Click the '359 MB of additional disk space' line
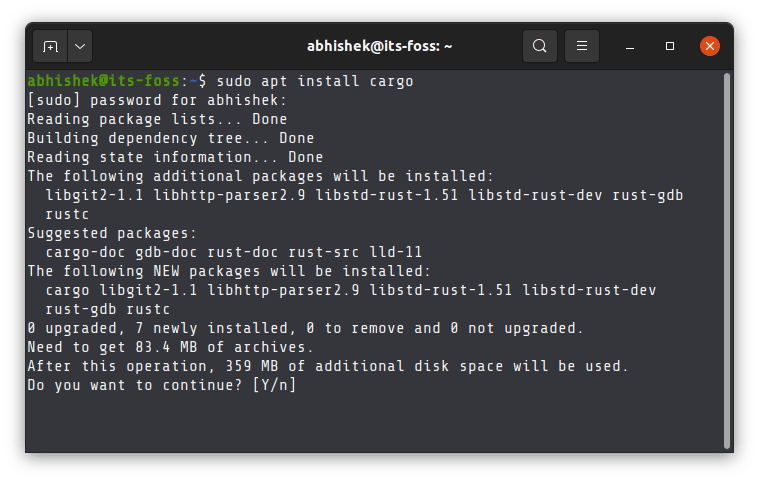 click(328, 366)
